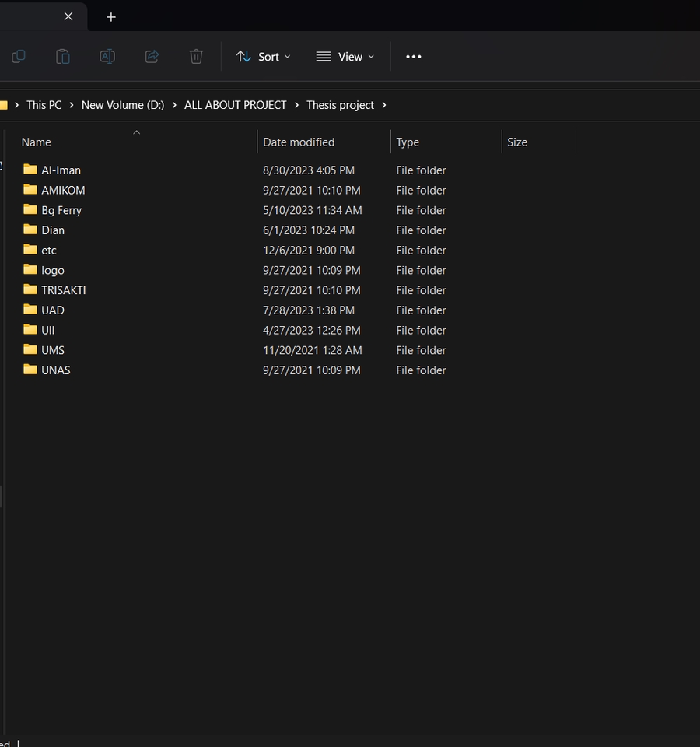Click the Dian folder name
700x747 pixels.
53,230
